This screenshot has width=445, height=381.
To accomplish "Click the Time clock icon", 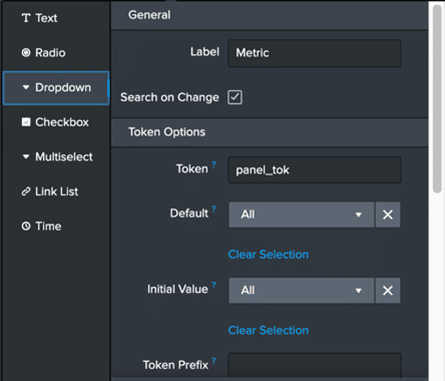I will pos(26,226).
